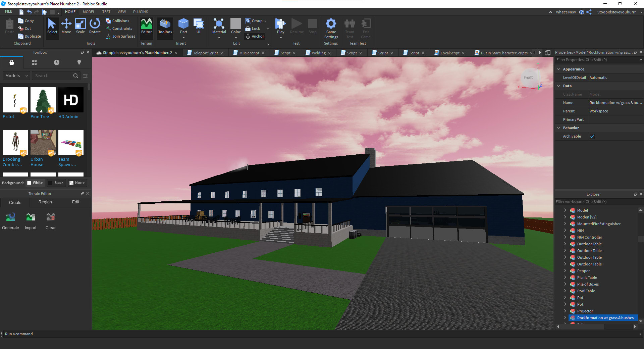Viewport: 644px width, 349px height.
Task: Open Toolbox Creations lightbulb tab
Action: (x=79, y=62)
